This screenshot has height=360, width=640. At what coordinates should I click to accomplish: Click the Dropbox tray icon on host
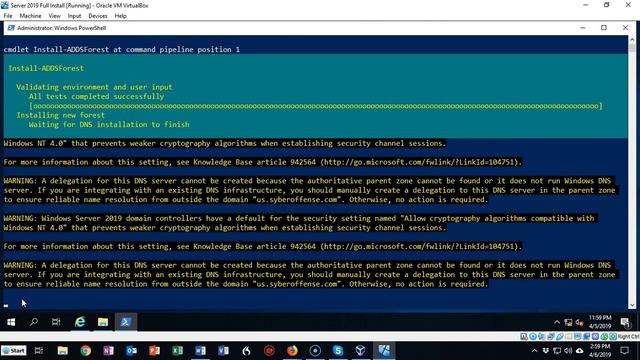[x=546, y=351]
